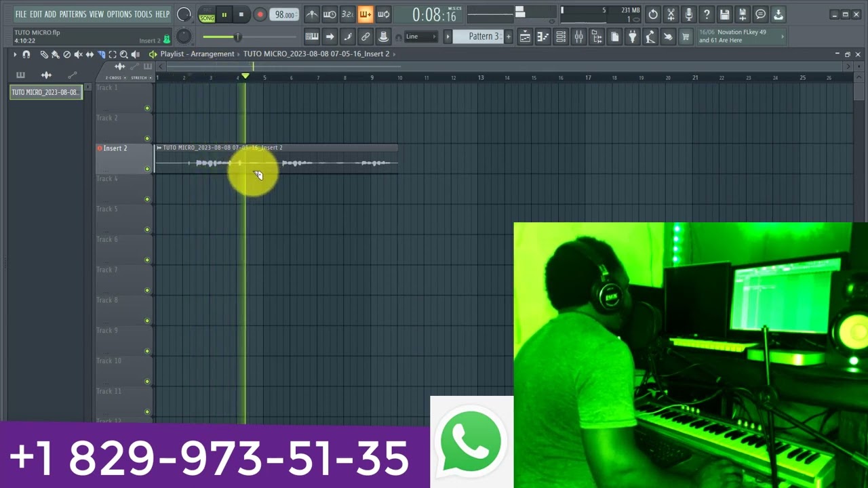Click the undo history icon
This screenshot has width=868, height=488.
tap(653, 14)
